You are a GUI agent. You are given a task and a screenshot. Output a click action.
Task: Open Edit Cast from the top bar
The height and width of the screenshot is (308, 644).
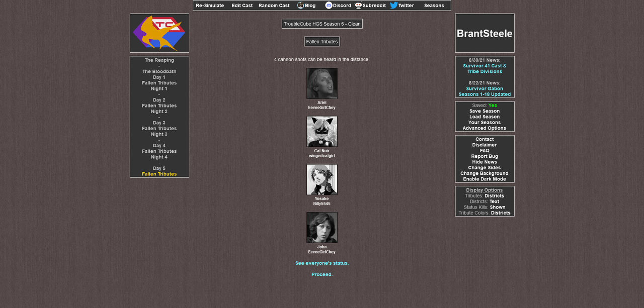[x=242, y=6]
